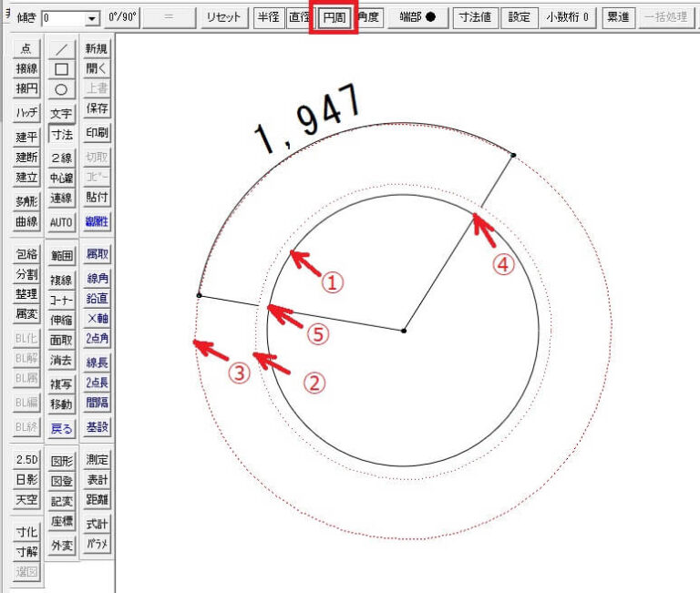This screenshot has width=700, height=593.
Task: Click the 寸法 dimension tool
Action: 61,134
